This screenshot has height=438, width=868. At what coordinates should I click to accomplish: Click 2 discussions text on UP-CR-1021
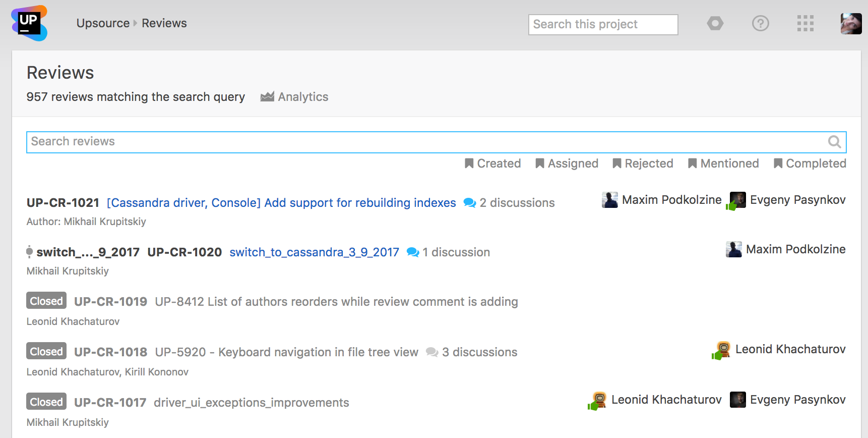[x=517, y=203]
